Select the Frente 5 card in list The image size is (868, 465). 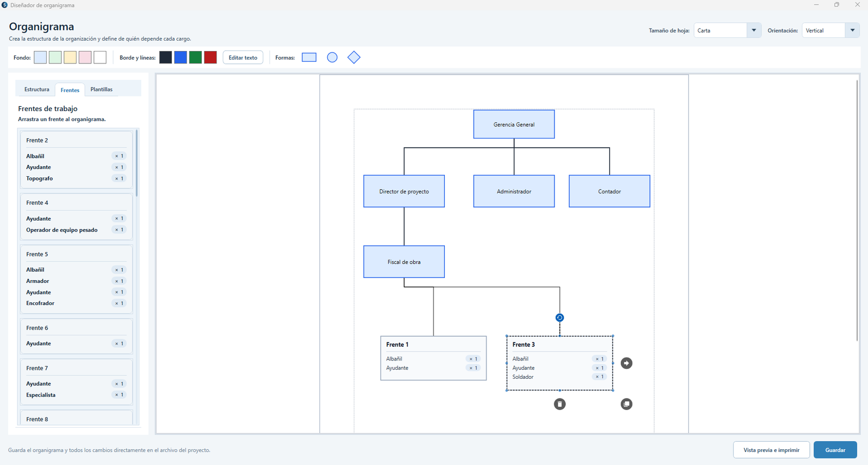[76, 279]
